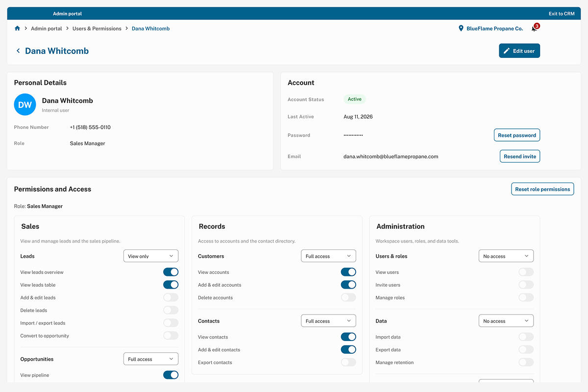Open Users & Permissions breadcrumb link
Image resolution: width=588 pixels, height=392 pixels.
coord(97,28)
